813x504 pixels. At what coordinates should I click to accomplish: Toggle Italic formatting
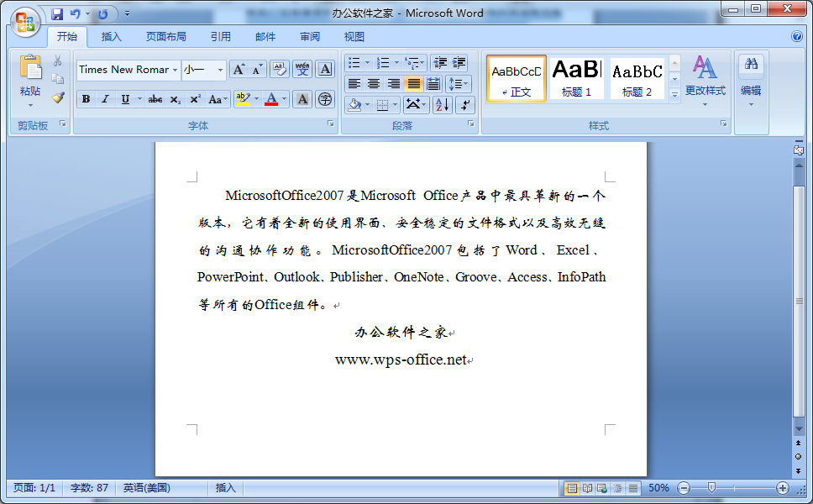pos(105,99)
